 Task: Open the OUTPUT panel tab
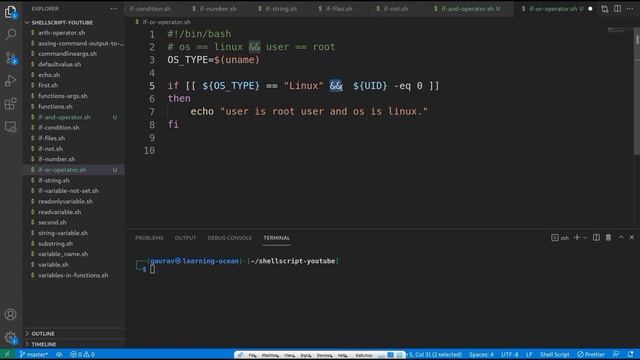pos(185,238)
